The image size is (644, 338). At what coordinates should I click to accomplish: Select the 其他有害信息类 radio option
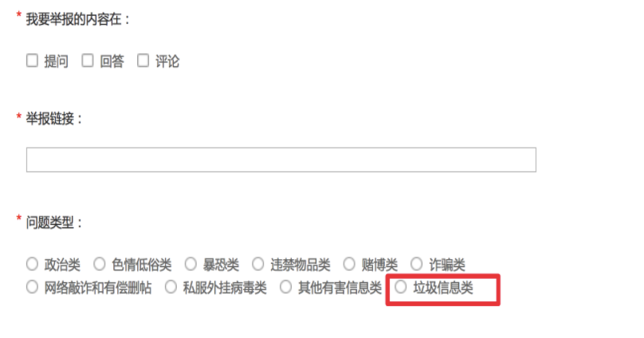pos(286,287)
